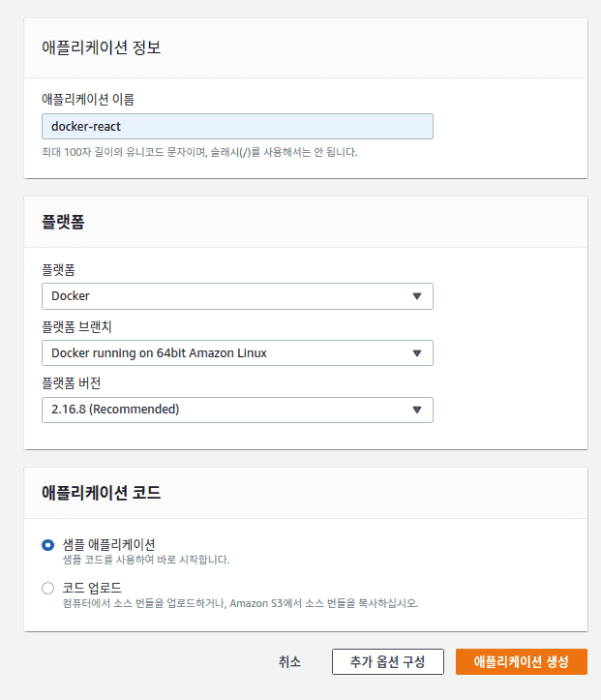Choose the 코드 업로드 radio button
This screenshot has height=700, width=601.
coord(48,588)
